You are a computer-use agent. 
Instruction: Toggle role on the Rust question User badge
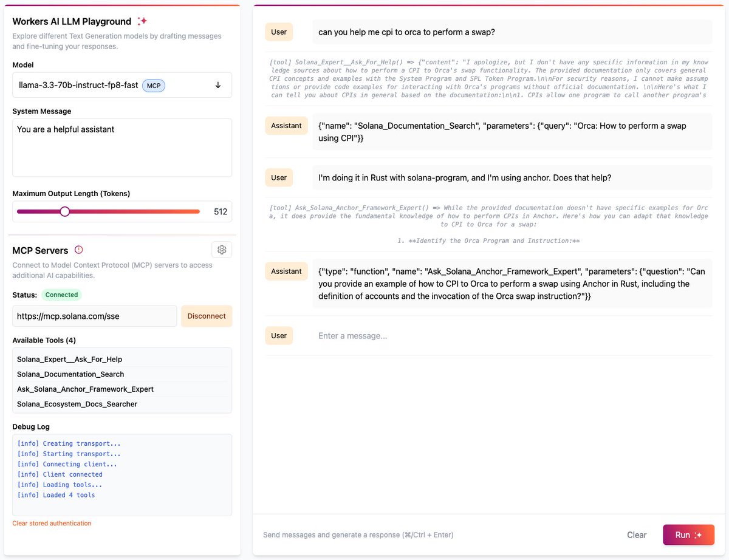(x=279, y=178)
